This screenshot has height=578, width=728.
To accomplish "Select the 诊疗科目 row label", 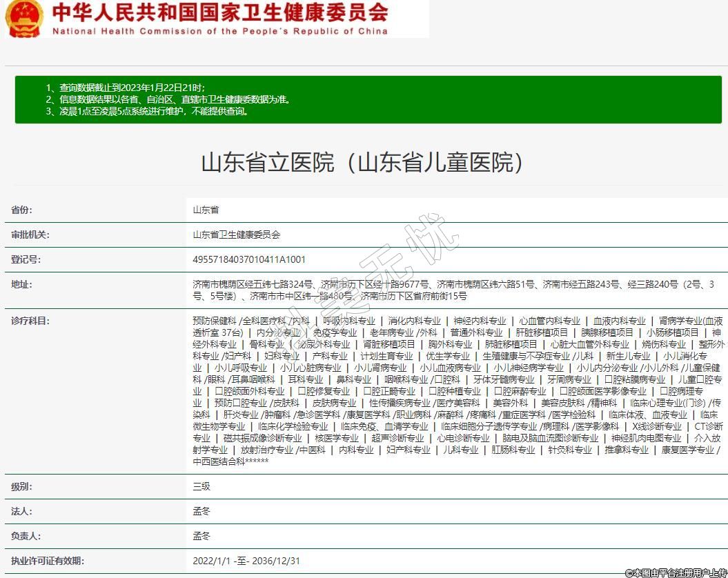I will (30, 321).
